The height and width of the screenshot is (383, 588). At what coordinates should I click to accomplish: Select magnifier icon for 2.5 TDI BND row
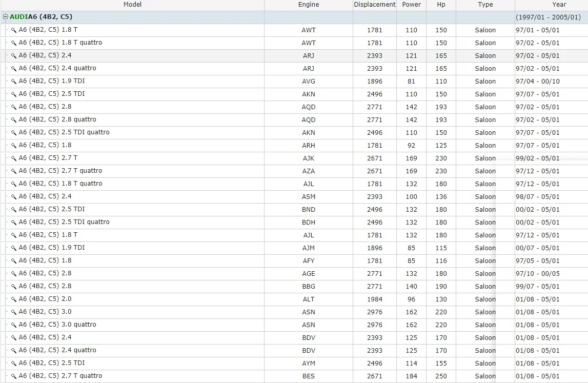click(13, 209)
